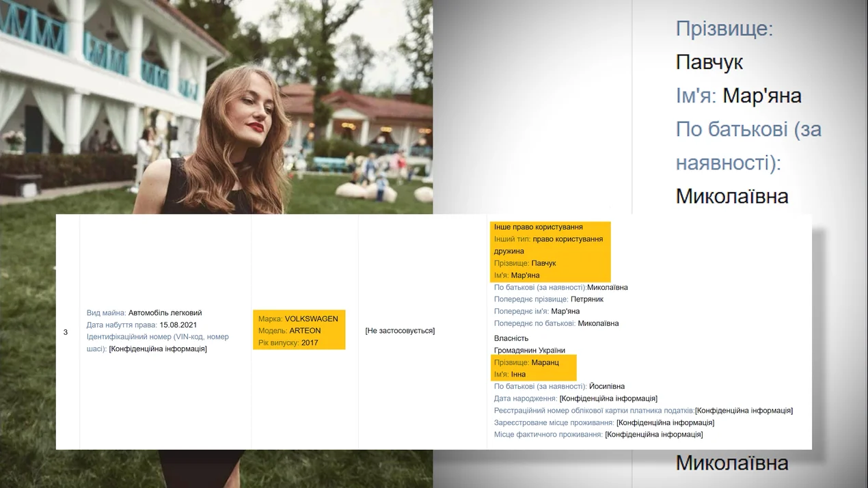The height and width of the screenshot is (488, 868).
Task: Click the word 'дружина' in the highlight
Action: [509, 252]
